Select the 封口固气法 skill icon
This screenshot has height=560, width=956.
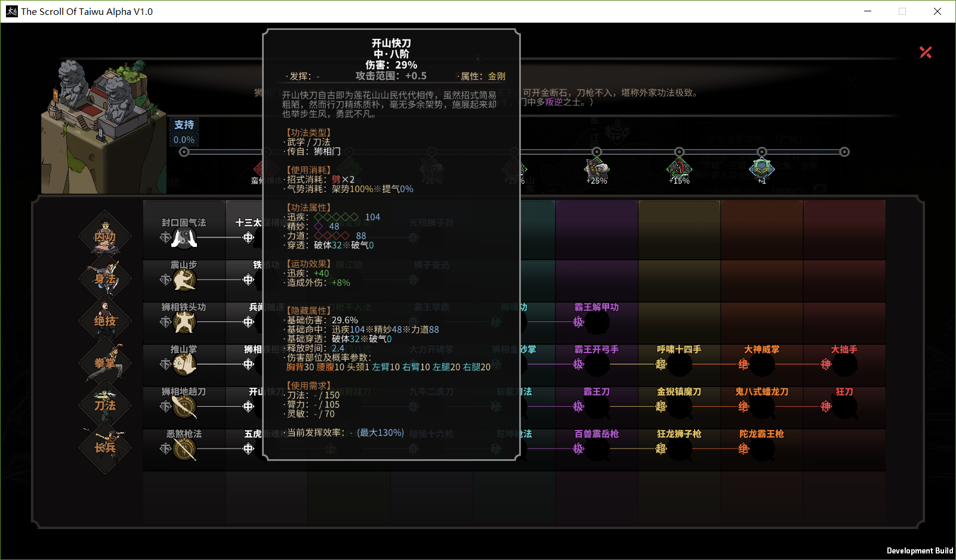(184, 238)
